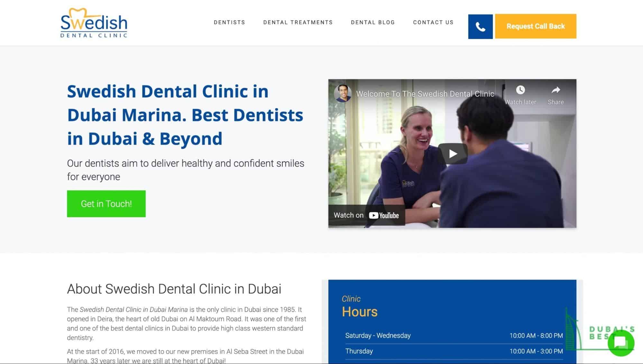
Task: Click the 10:00 AM - 3:00 PM time
Action: (x=536, y=351)
